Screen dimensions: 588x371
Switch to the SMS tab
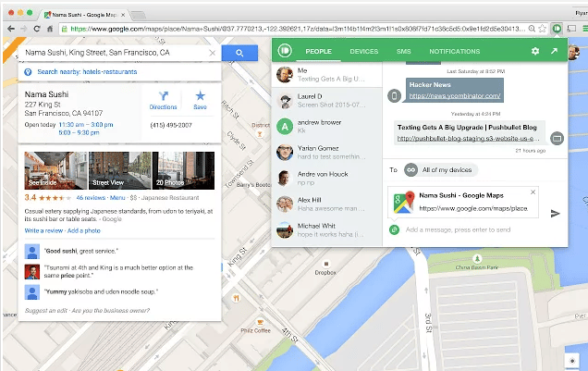pyautogui.click(x=404, y=52)
